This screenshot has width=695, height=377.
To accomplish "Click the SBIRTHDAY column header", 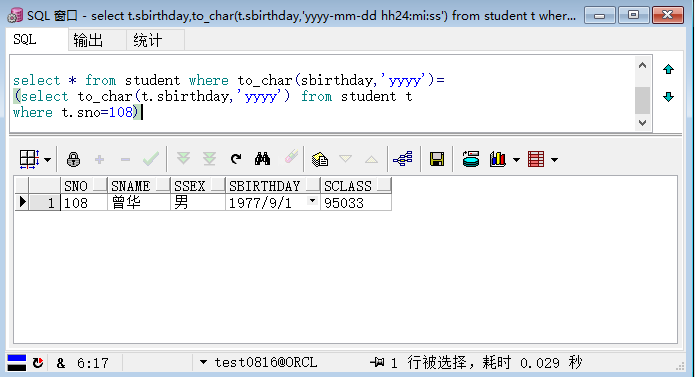I will [x=273, y=186].
